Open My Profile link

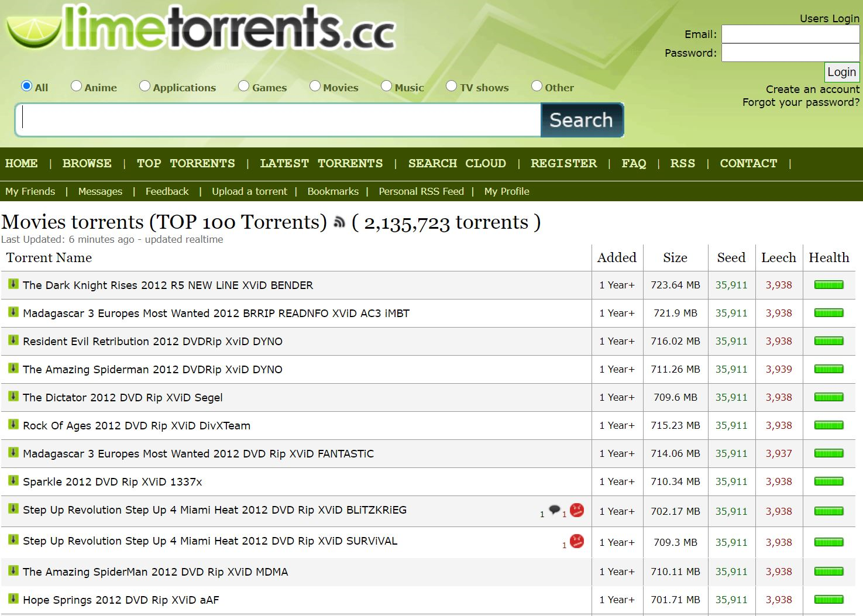(507, 191)
